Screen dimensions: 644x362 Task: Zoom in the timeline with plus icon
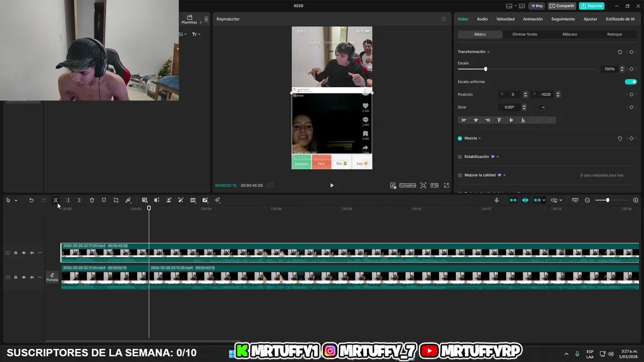pyautogui.click(x=635, y=200)
